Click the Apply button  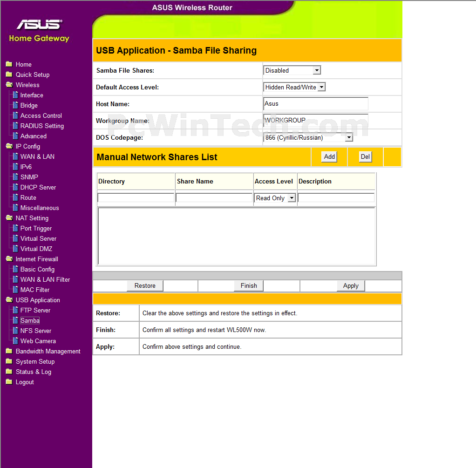(x=351, y=285)
